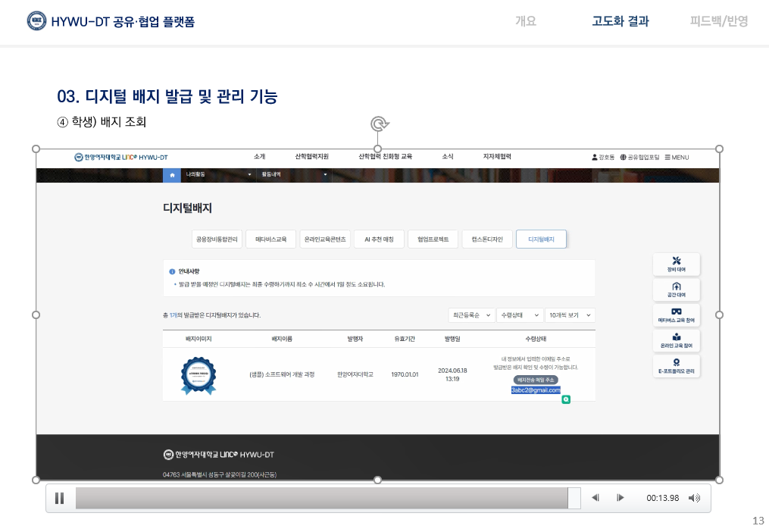Viewport: 769px width, 532px height.
Task: Select the 온라인교육콘텐츠 tab
Action: pyautogui.click(x=325, y=239)
